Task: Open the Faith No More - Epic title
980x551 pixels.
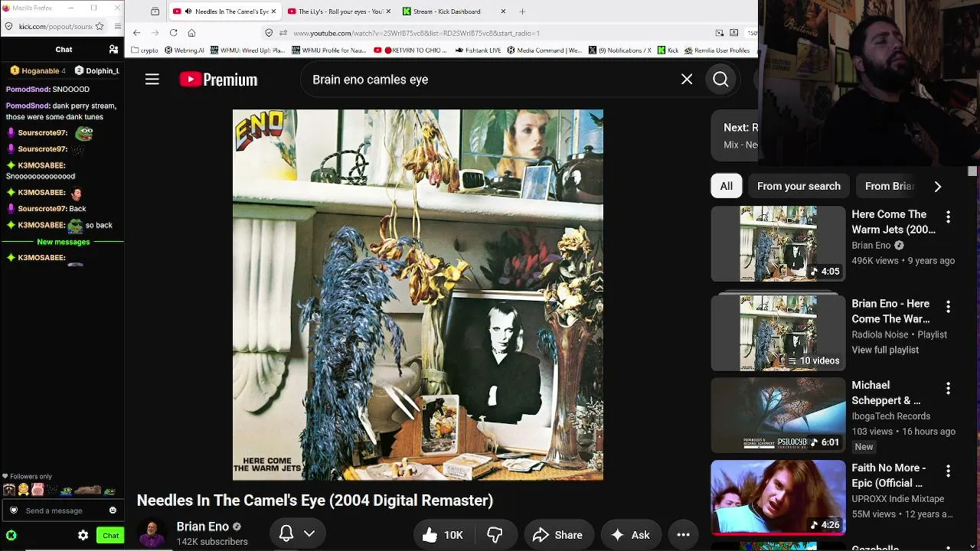Action: tap(890, 475)
